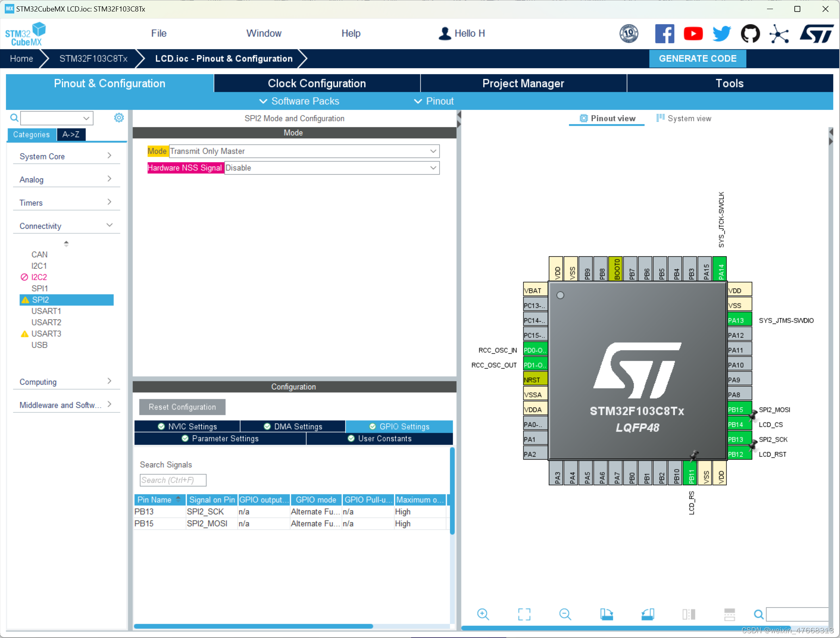Open the Clock Configuration tab
Image resolution: width=840 pixels, height=638 pixels.
[x=317, y=83]
